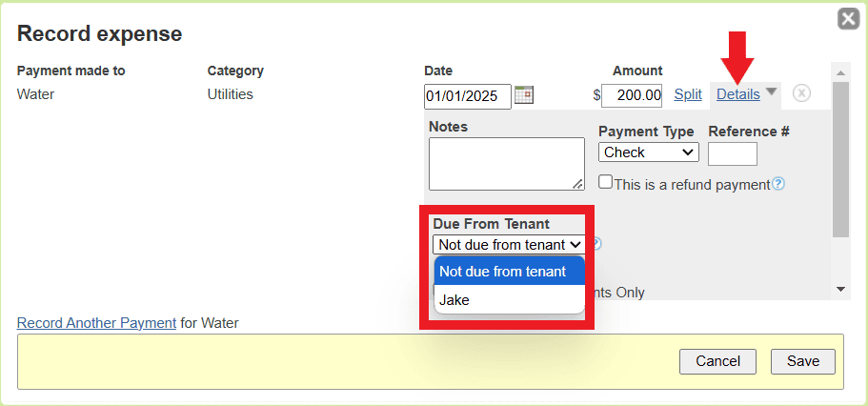Viewport: 868px width, 406px height.
Task: Check 'This is a refund payment' box
Action: pos(605,182)
